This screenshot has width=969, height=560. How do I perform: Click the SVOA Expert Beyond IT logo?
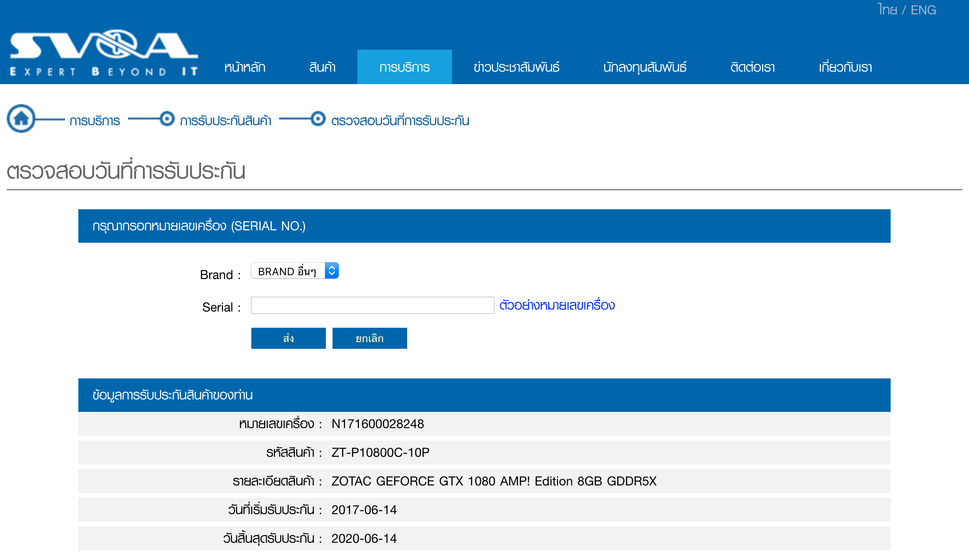click(104, 53)
